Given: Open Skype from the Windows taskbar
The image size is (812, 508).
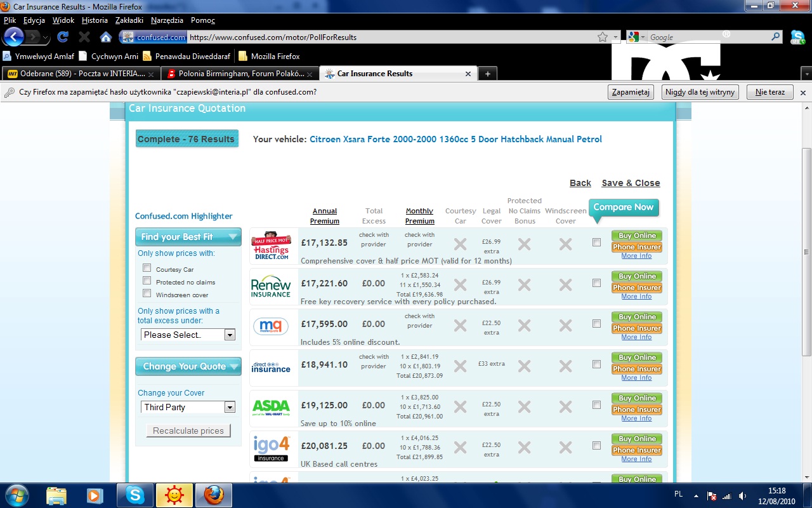Looking at the screenshot, I should (135, 495).
